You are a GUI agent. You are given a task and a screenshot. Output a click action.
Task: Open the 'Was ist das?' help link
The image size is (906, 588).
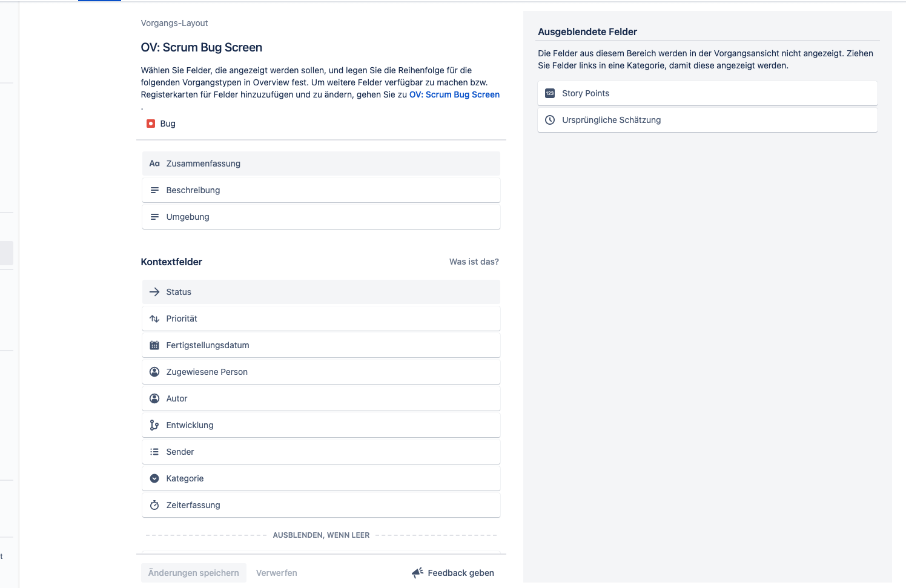(474, 262)
